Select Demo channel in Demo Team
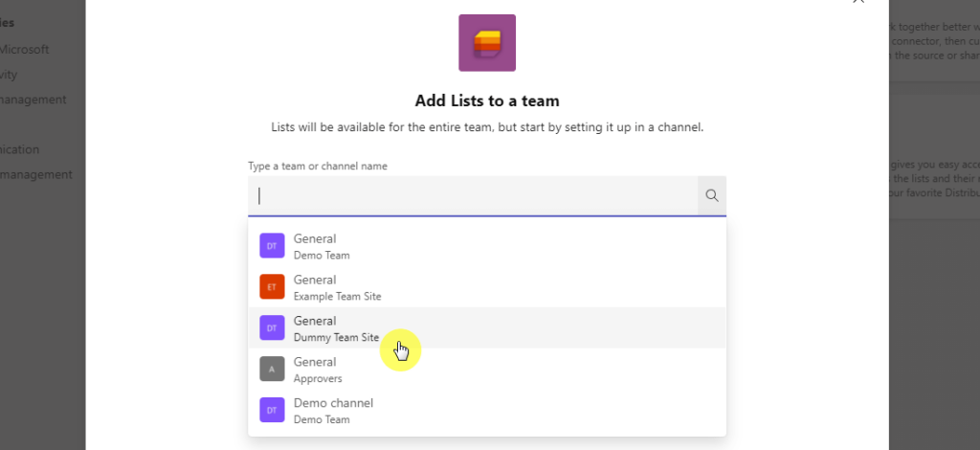 pos(487,411)
